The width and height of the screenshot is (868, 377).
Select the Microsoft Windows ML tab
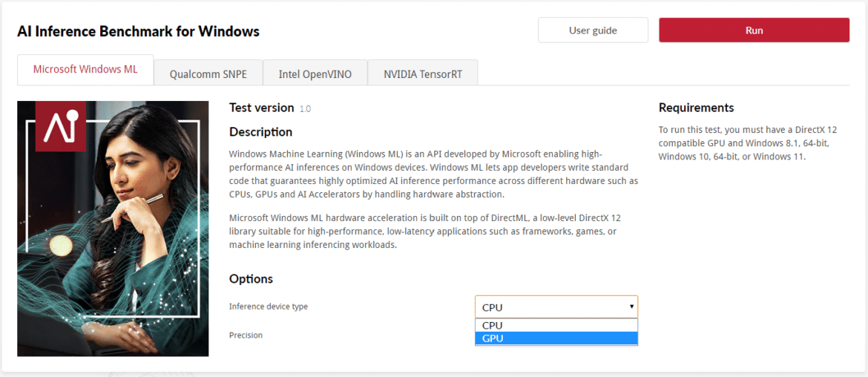[85, 70]
